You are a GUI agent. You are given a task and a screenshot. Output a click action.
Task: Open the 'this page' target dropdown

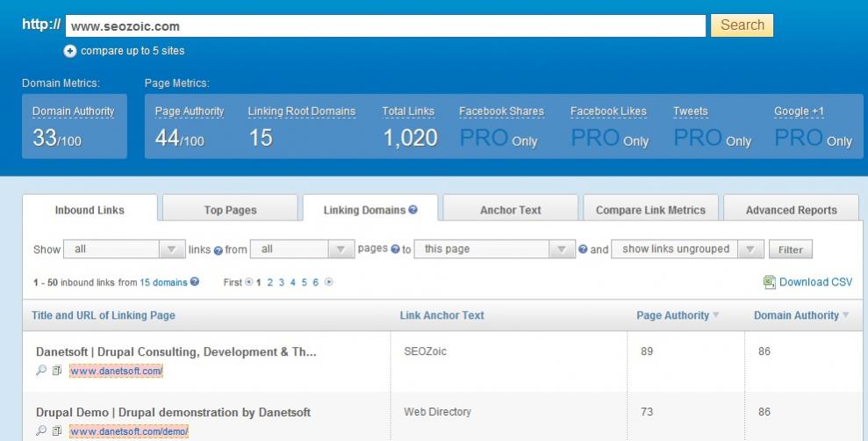coord(495,249)
